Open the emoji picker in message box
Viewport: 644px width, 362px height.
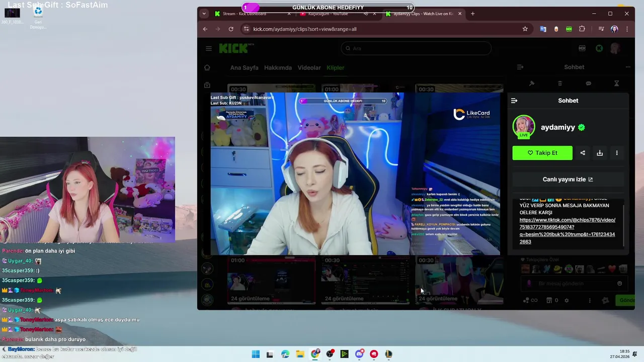click(619, 284)
